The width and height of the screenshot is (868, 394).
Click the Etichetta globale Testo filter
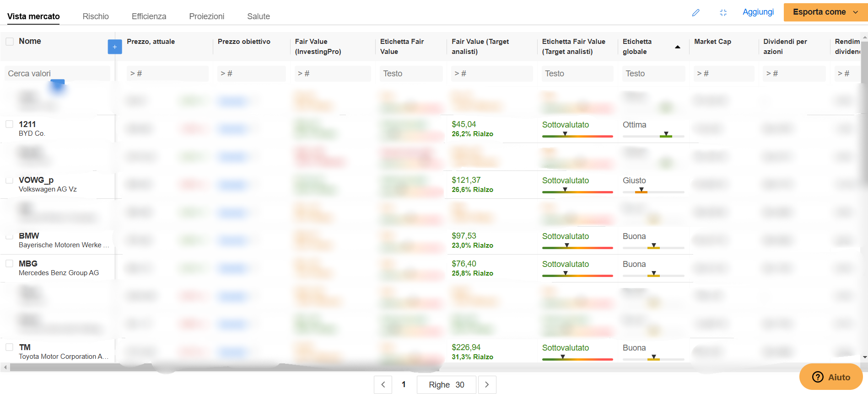click(654, 74)
